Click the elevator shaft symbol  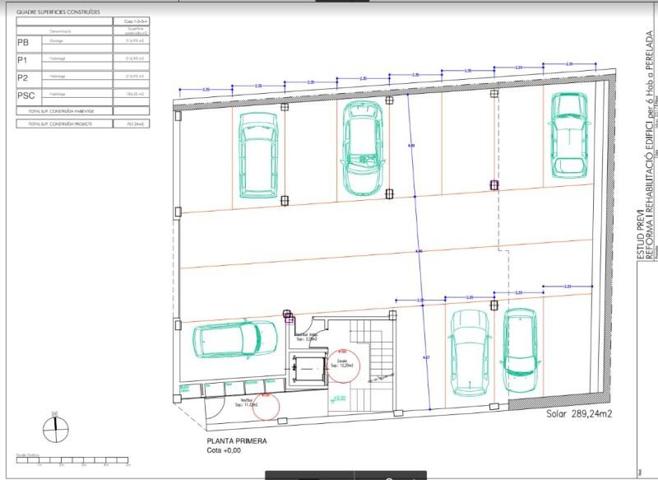point(307,367)
